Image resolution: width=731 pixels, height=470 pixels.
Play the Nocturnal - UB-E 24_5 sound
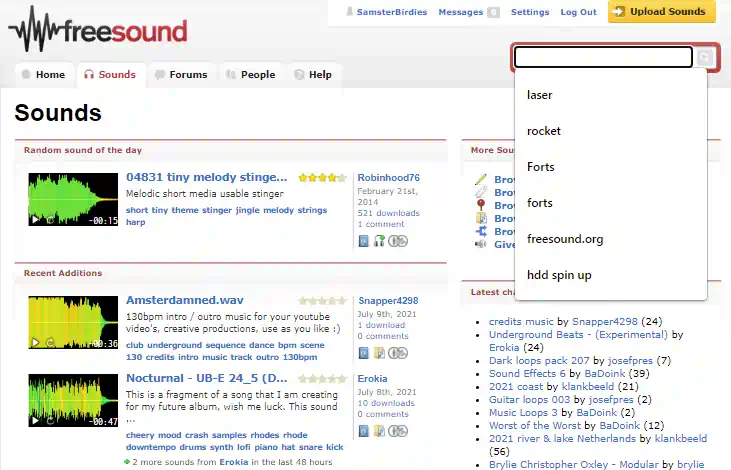tap(35, 421)
